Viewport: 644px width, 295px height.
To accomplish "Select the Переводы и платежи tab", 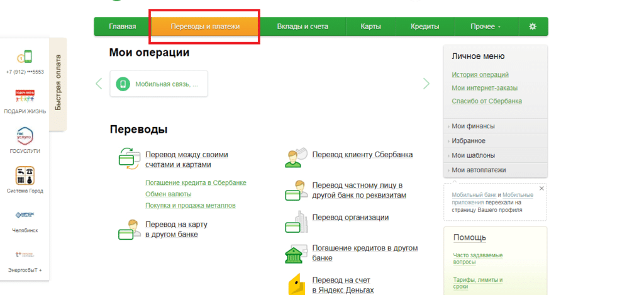I will [205, 26].
